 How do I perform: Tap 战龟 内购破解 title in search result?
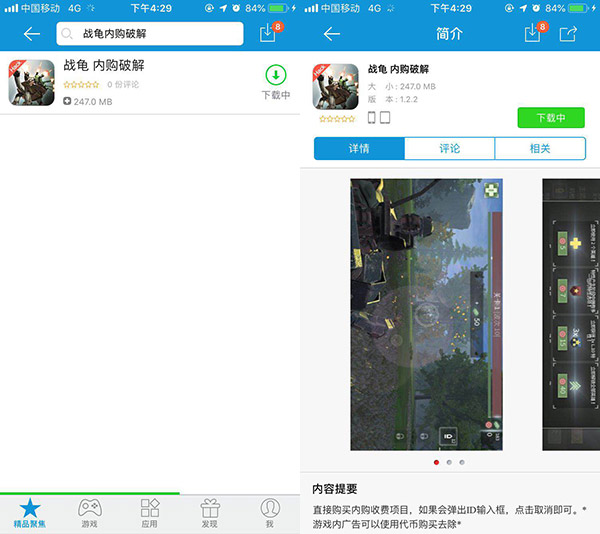click(x=104, y=65)
